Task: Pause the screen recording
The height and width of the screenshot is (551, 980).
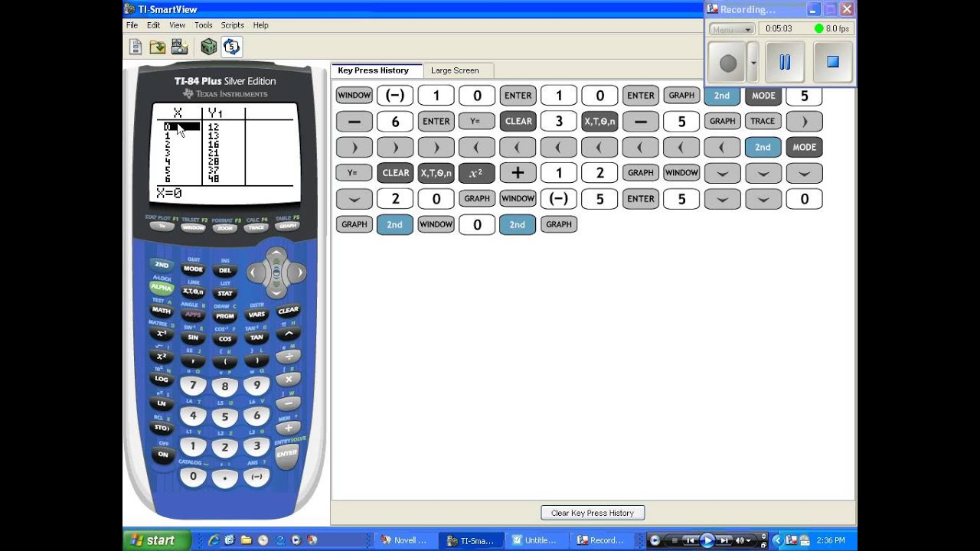Action: coord(785,63)
